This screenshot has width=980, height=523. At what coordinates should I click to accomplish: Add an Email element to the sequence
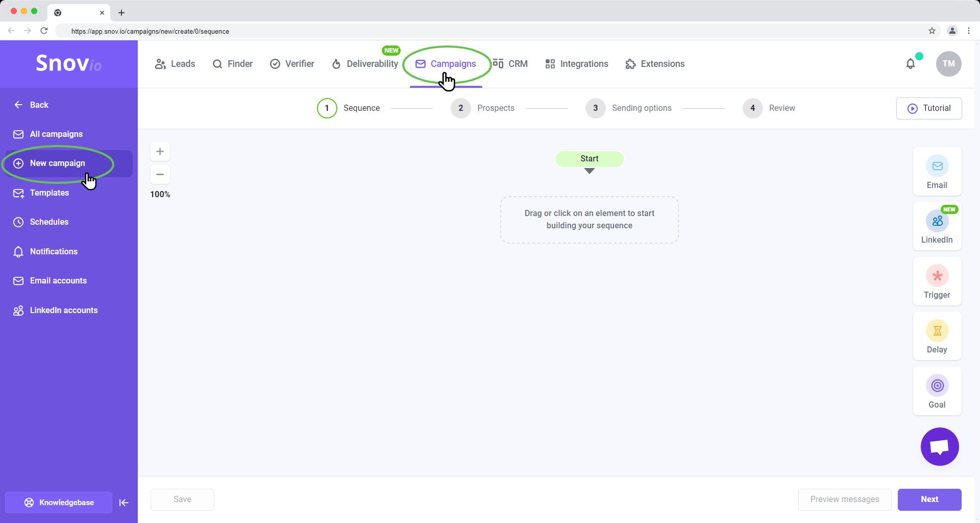point(937,172)
